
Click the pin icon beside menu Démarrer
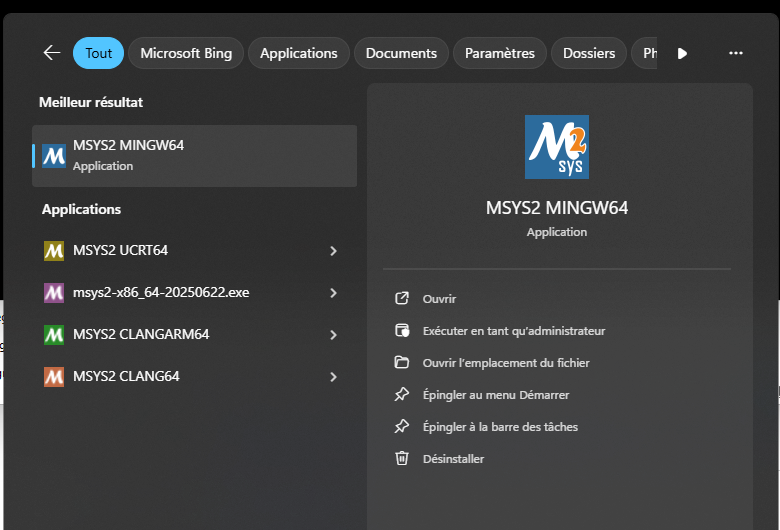[x=401, y=394]
